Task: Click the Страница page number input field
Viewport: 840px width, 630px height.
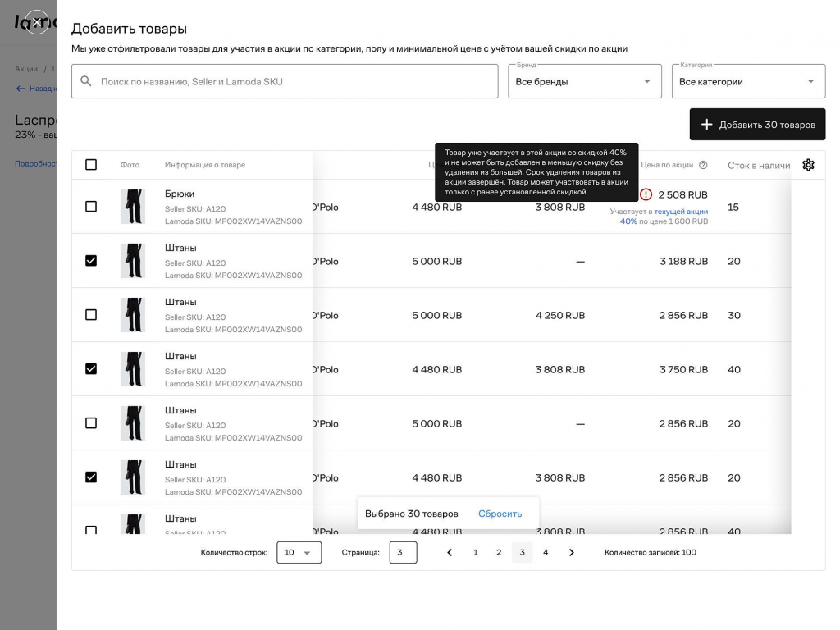Action: 403,553
